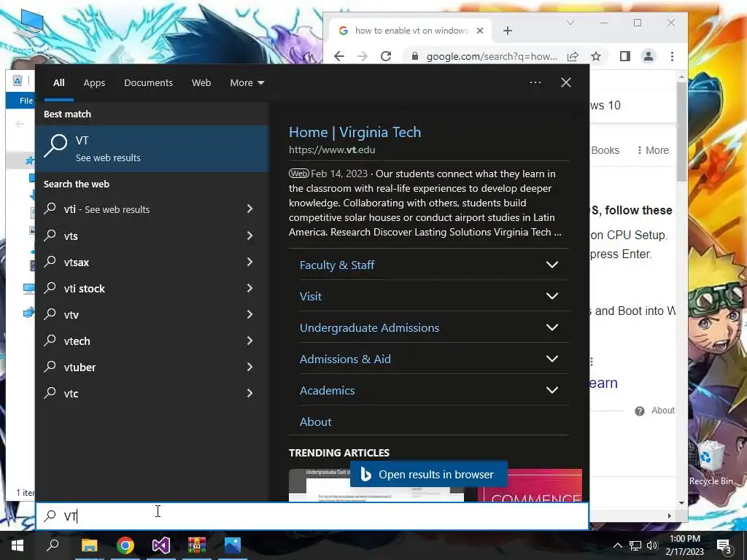Close the 'how to enable vt' Chrome tab
This screenshot has height=560, width=747.
pos(480,31)
